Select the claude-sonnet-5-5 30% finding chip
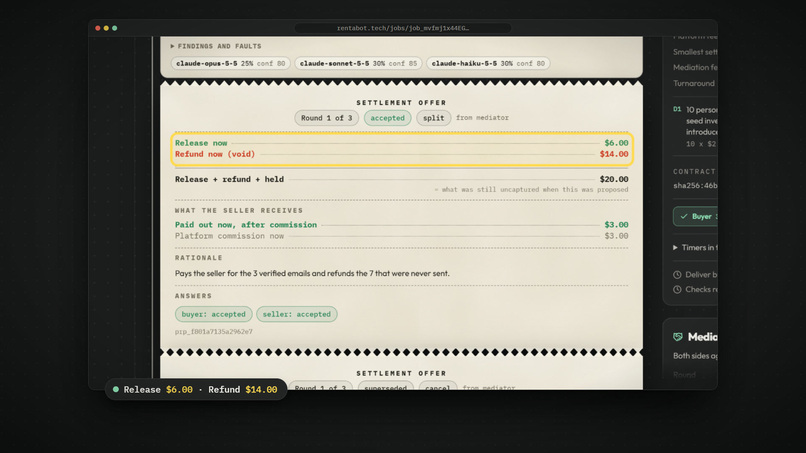806x453 pixels. (358, 63)
